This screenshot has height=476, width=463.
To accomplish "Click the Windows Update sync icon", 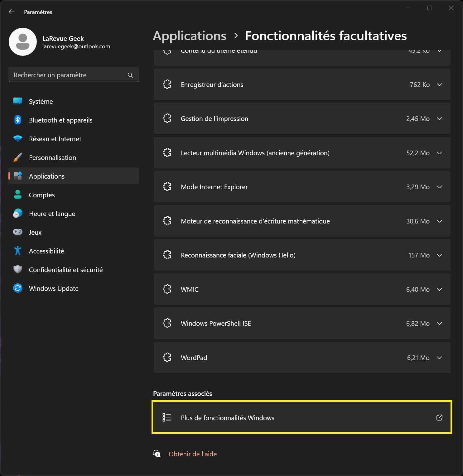I will 18,288.
